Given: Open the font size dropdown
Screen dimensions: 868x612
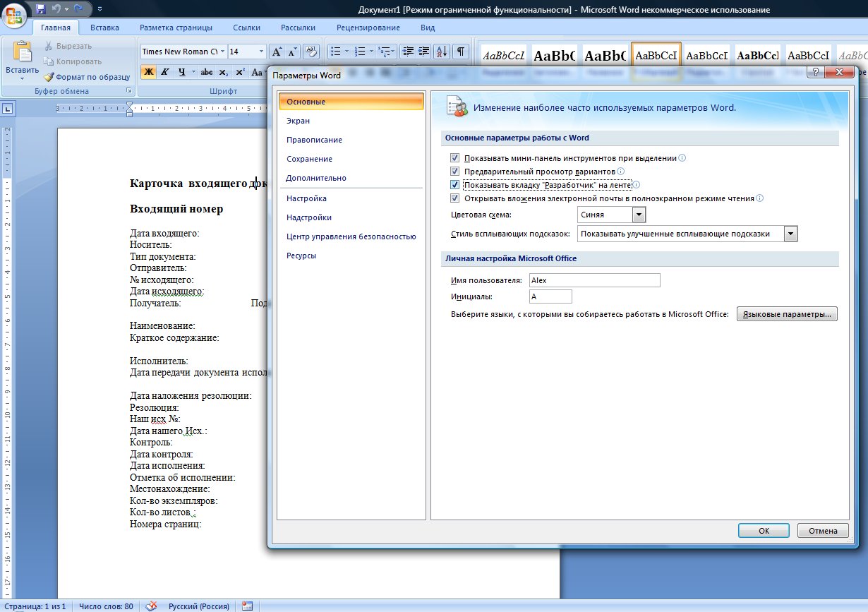Looking at the screenshot, I should [x=261, y=52].
